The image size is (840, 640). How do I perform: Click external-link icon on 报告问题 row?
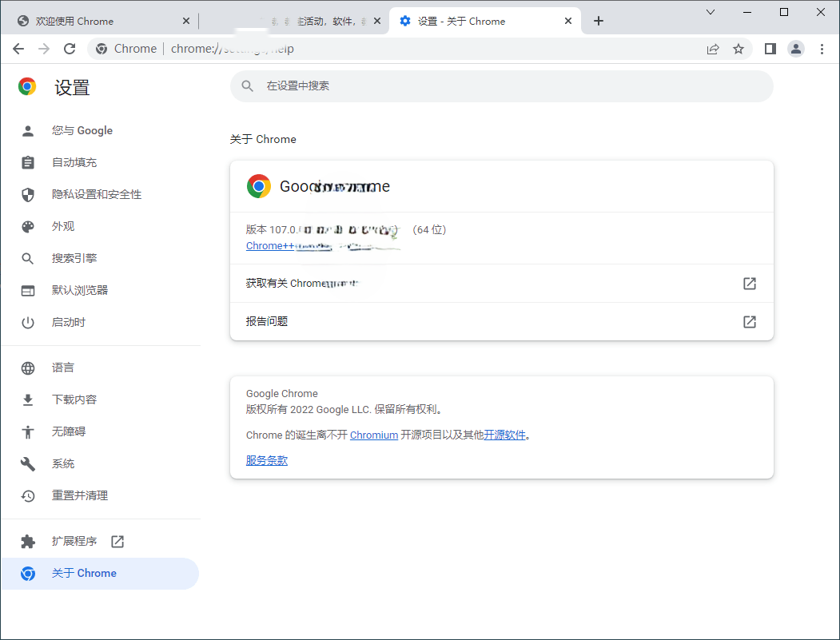pyautogui.click(x=750, y=321)
